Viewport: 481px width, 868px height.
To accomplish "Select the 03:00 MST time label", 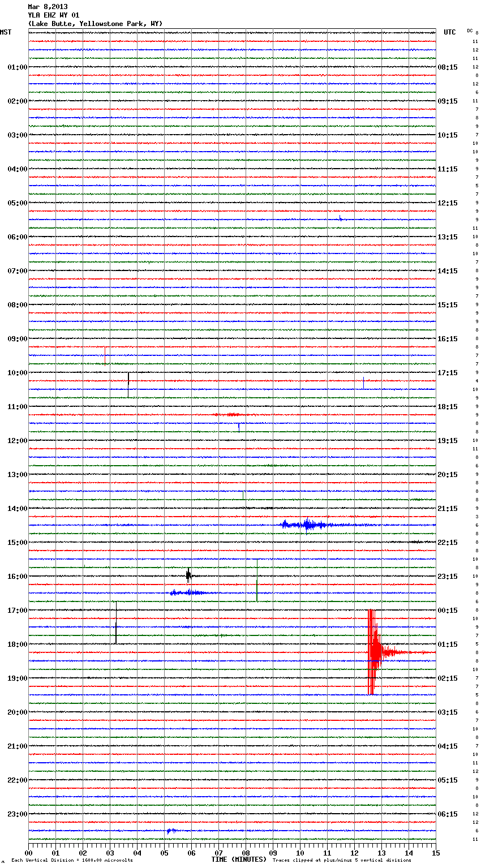I will point(18,135).
